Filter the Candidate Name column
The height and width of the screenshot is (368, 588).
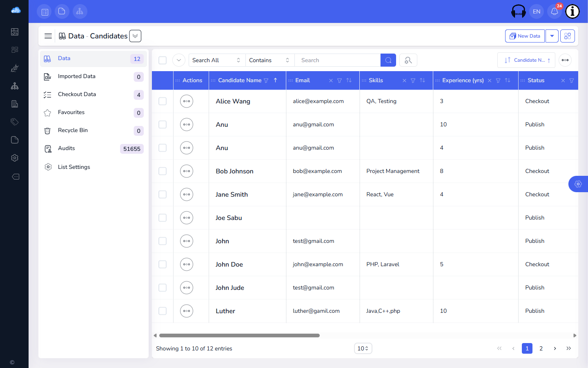pyautogui.click(x=266, y=81)
